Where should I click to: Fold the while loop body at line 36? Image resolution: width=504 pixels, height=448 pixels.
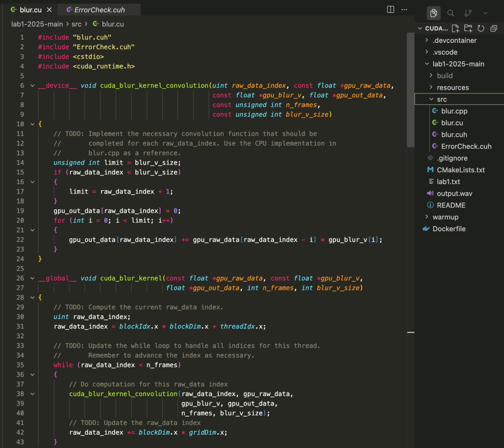pos(32,375)
